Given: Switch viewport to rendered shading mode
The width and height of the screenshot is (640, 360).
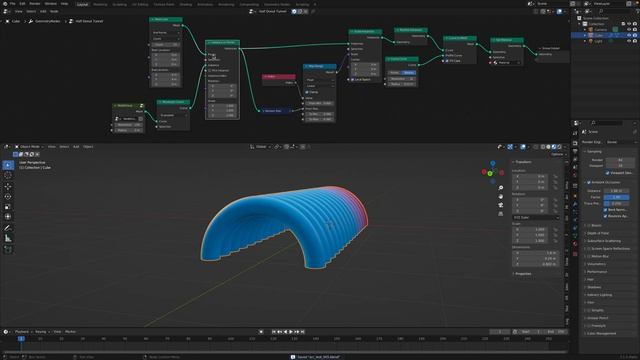Looking at the screenshot, I should coord(560,147).
